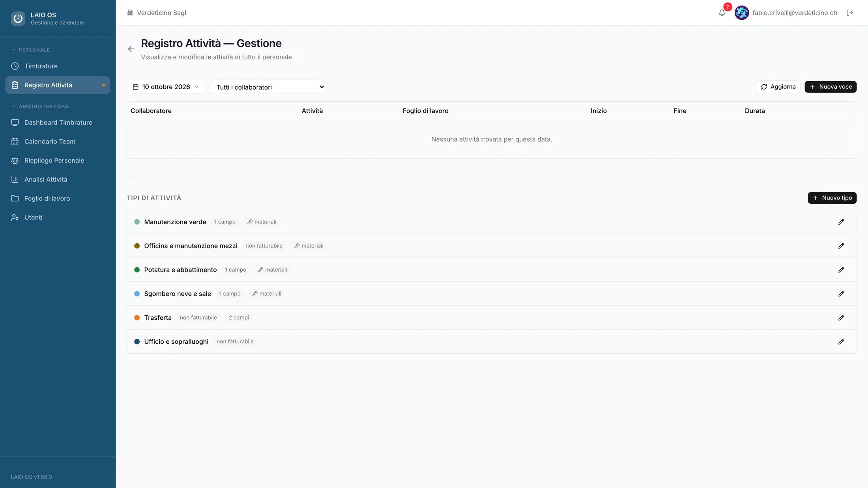
Task: Click the LAIO OS v1.66.0 version label
Action: point(31,477)
